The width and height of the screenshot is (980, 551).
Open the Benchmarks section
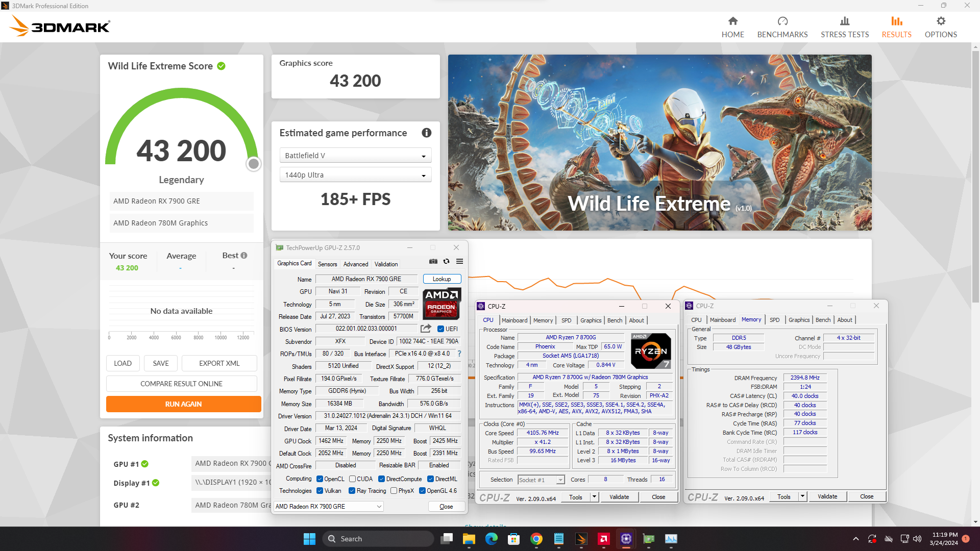point(782,27)
